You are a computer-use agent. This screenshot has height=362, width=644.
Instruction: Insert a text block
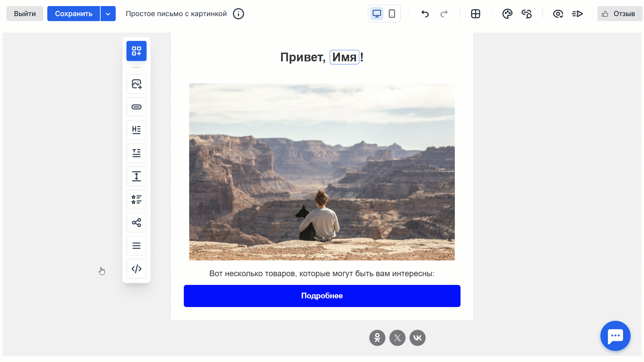[x=136, y=153]
